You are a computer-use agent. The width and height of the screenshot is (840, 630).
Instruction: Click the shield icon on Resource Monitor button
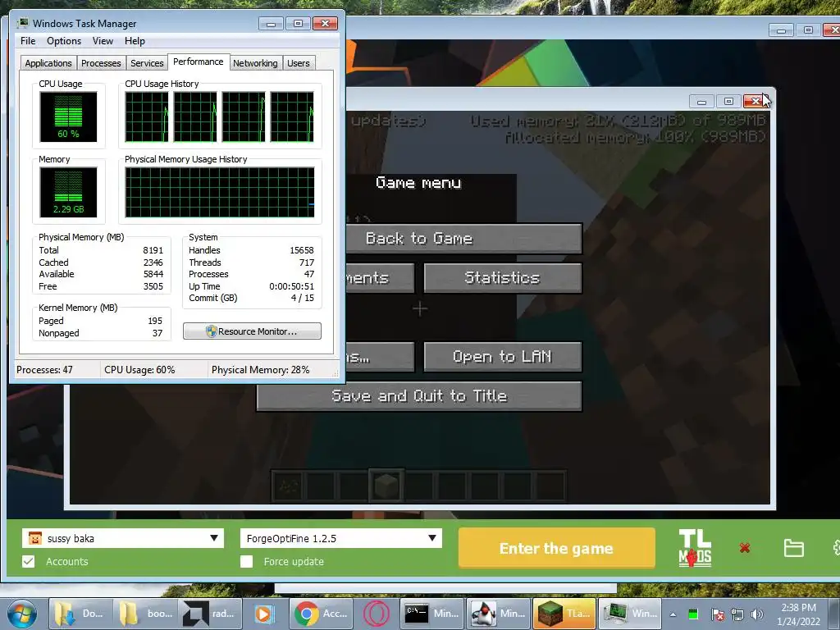coord(211,331)
